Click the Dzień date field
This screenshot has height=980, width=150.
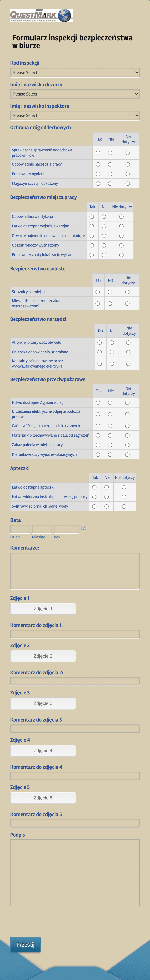[x=20, y=529]
